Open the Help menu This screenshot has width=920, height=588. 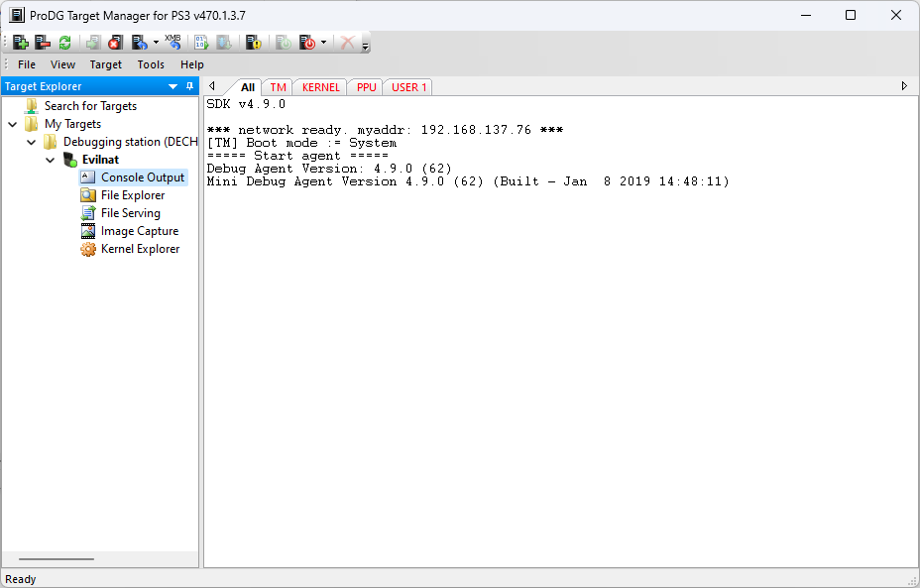[192, 64]
